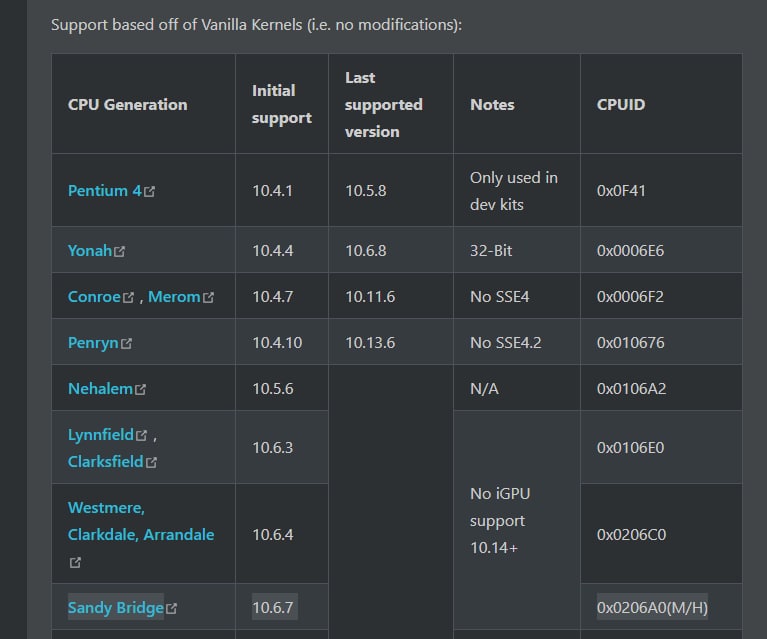Click the 0x0206A0(M/H) CPUID cell
The width and height of the screenshot is (767, 639).
pyautogui.click(x=652, y=608)
